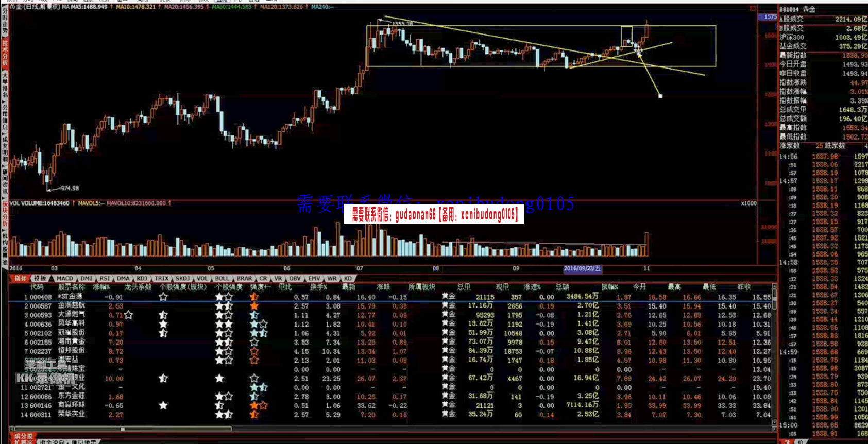
Task: Select stock row 000587 金洲慈航
Action: (72, 306)
